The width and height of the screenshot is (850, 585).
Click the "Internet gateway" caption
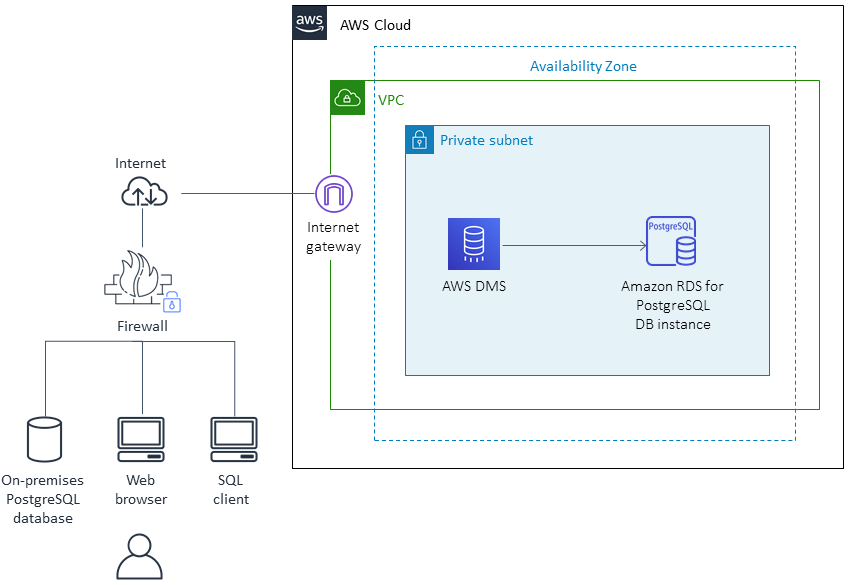pyautogui.click(x=333, y=237)
